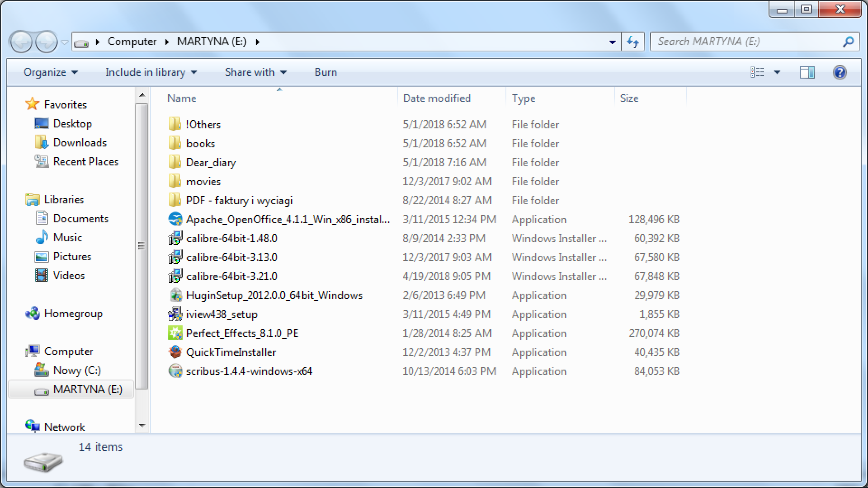Click the drive icon in address bar
Viewport: 868px width, 488px height.
click(81, 42)
